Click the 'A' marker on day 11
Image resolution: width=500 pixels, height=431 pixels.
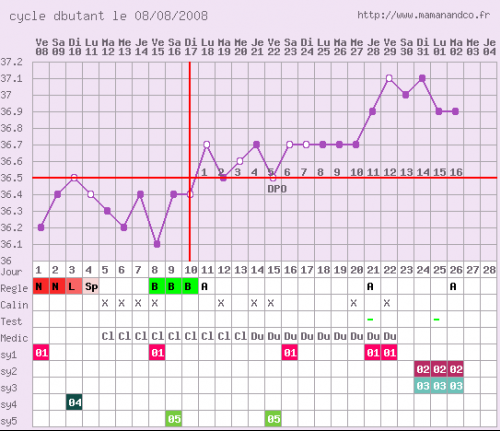tap(204, 286)
